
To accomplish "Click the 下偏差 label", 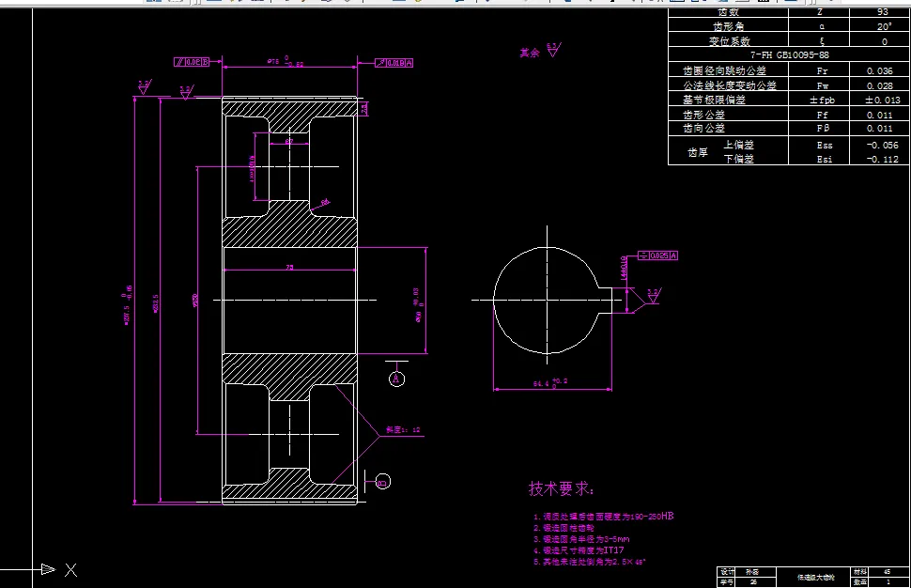I will 738,159.
